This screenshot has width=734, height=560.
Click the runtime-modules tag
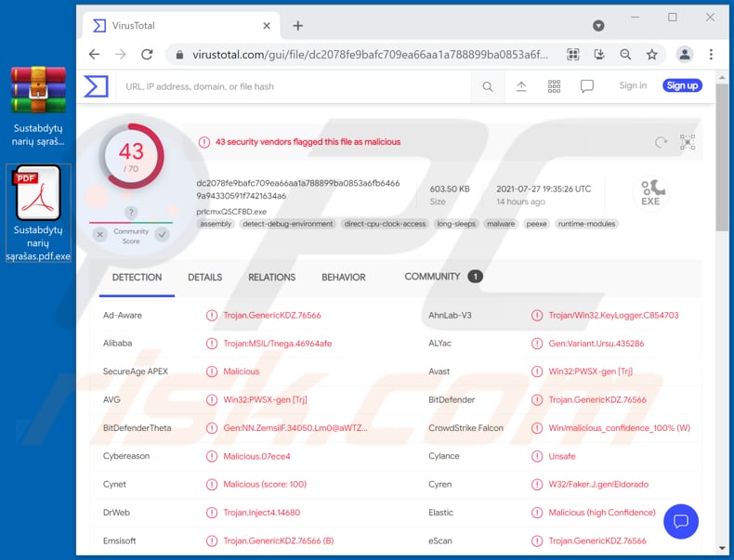[x=586, y=224]
